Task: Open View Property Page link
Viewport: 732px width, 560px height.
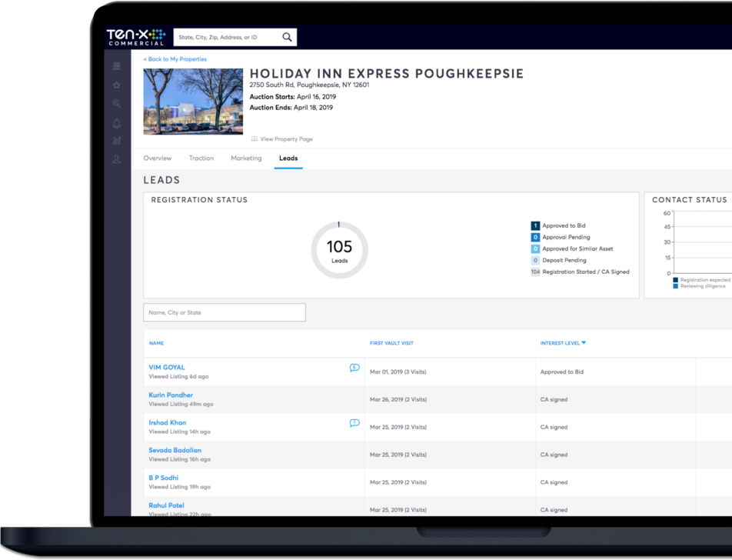Action: 286,139
